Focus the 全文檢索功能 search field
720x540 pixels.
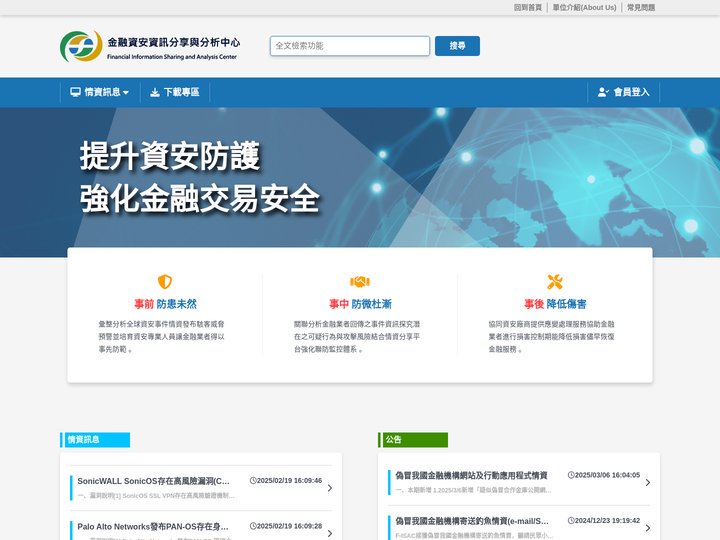click(350, 46)
